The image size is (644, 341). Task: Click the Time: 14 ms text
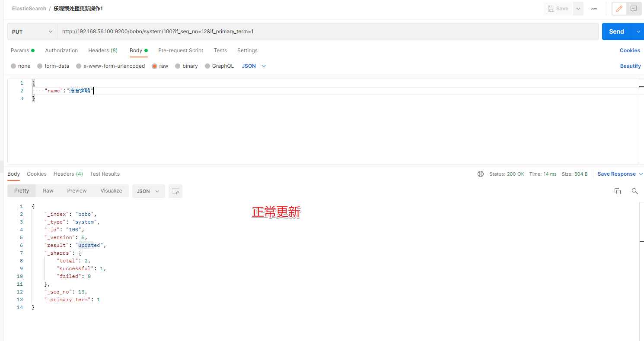tap(543, 174)
